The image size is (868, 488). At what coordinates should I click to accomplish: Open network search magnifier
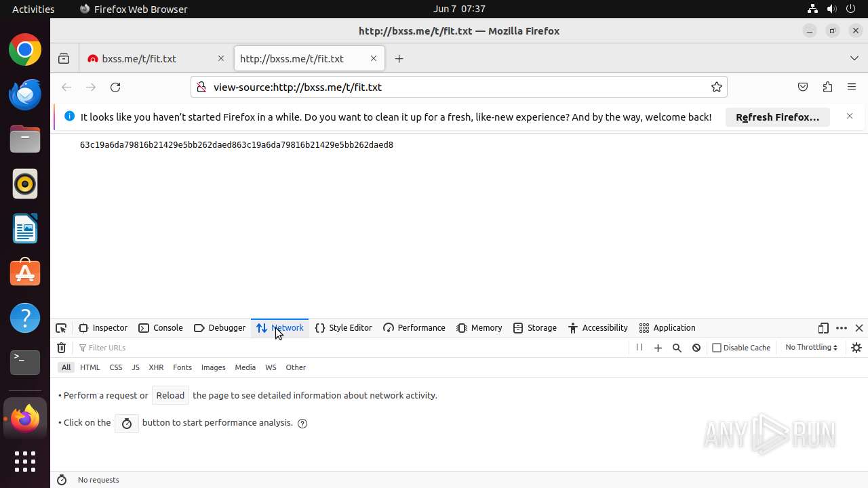[677, 348]
